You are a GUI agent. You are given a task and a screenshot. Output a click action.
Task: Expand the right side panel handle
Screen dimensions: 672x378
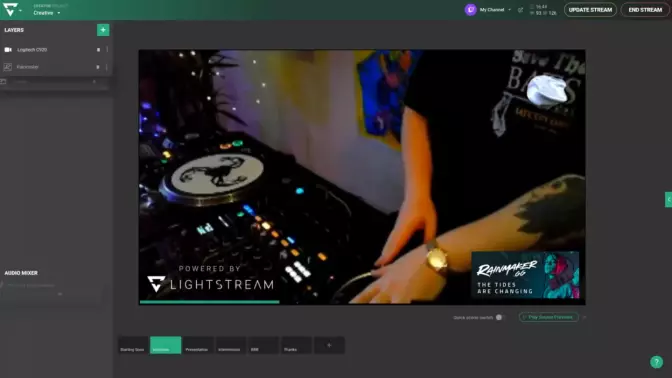click(669, 200)
